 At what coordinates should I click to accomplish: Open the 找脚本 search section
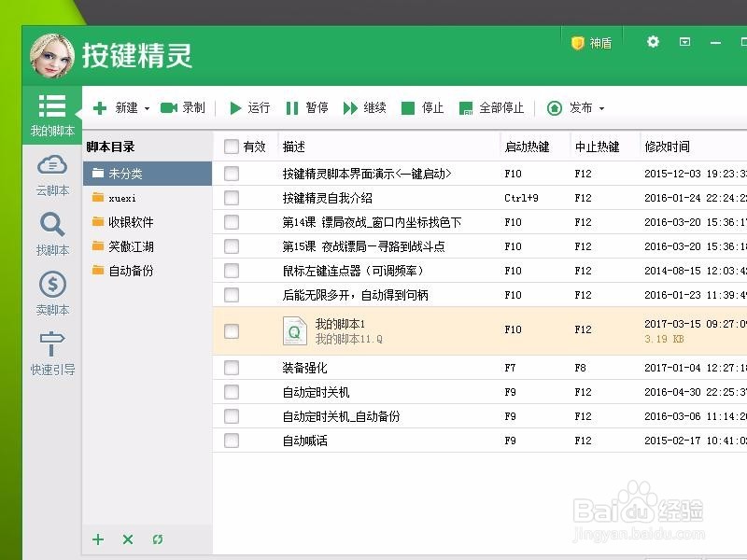point(52,234)
